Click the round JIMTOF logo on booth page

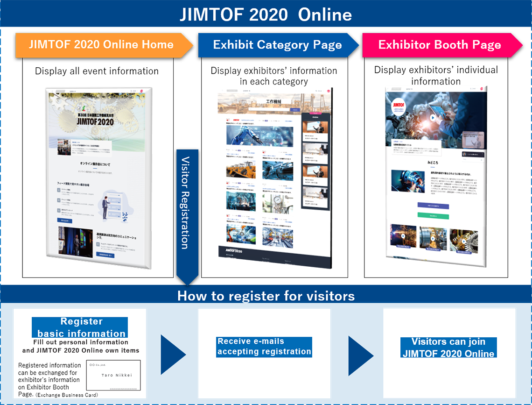tap(399, 107)
